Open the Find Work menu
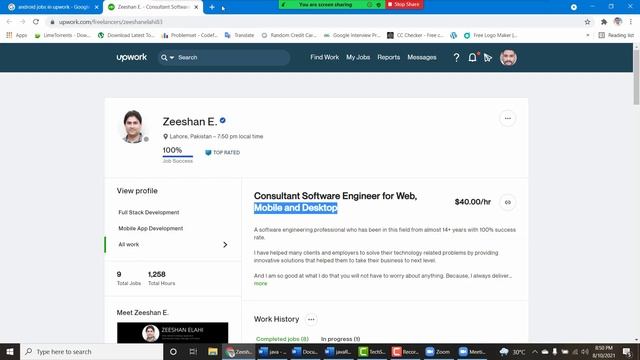Viewport: 640px width, 360px height. tap(324, 57)
